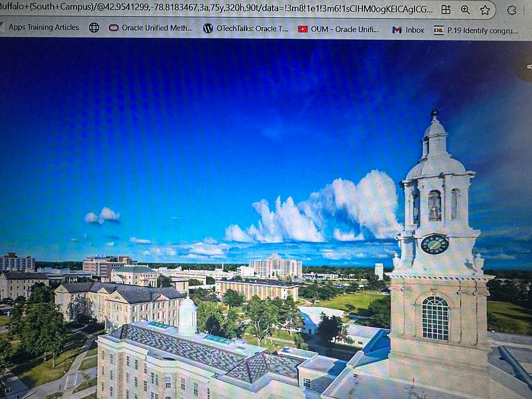
Task: Click the white high-rise building in distance
Action: (275, 267)
